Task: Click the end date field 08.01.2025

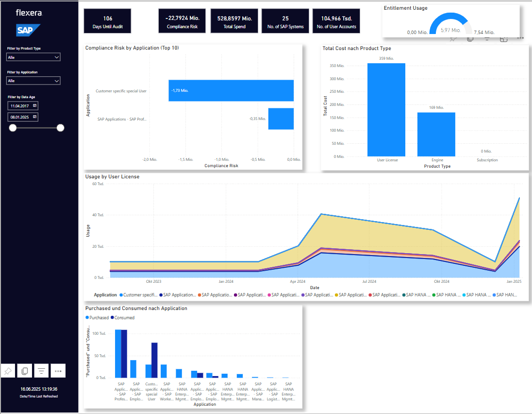Action: (x=23, y=117)
